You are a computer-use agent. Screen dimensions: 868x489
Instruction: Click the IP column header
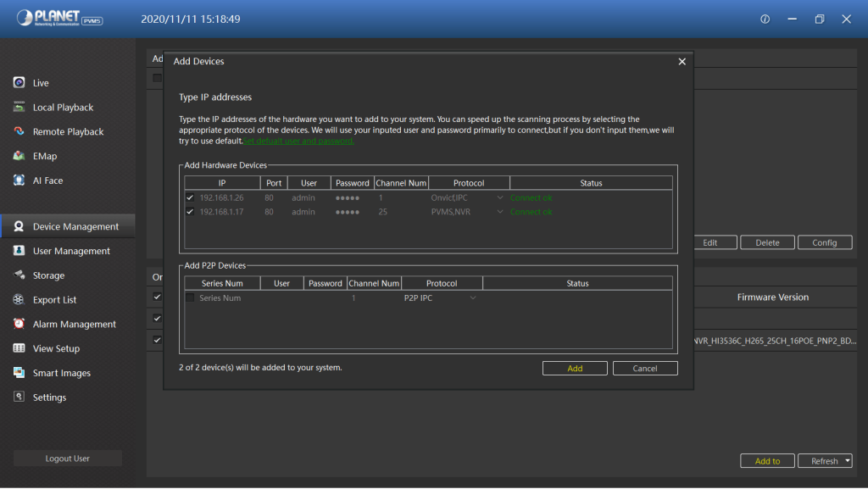(x=222, y=183)
